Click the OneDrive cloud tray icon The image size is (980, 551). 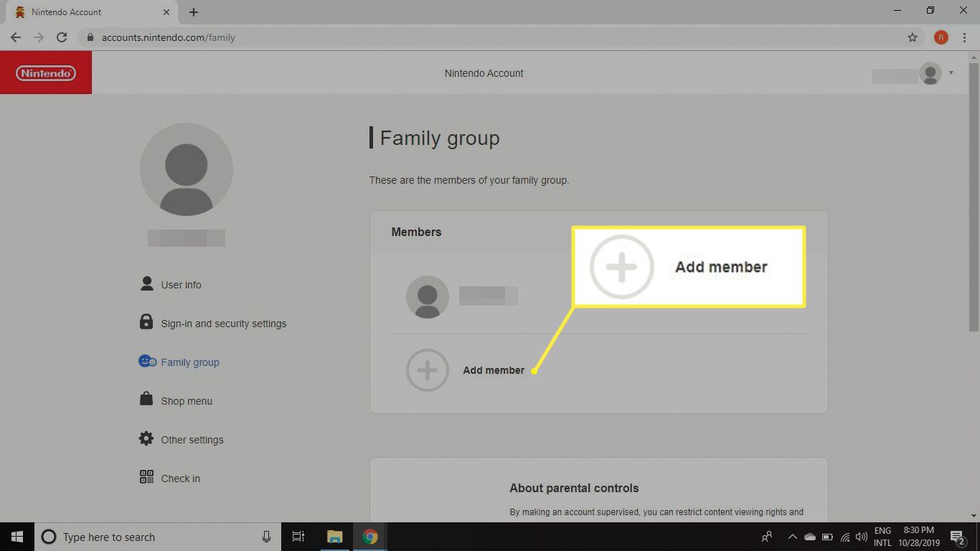[810, 537]
